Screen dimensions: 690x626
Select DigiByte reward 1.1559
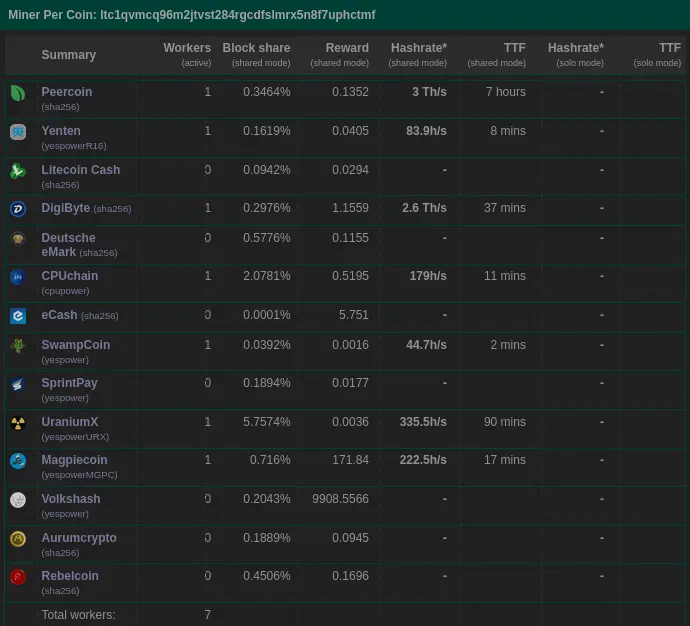[x=351, y=208]
